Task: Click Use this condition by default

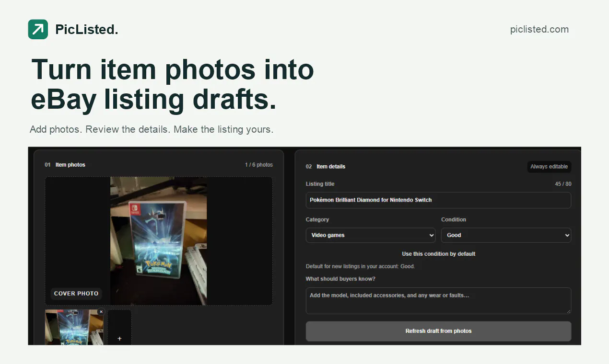Action: pos(438,254)
